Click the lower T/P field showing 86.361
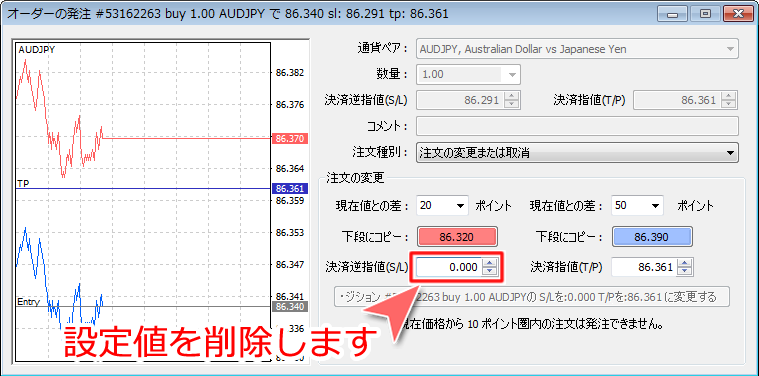The image size is (759, 376). point(644,267)
